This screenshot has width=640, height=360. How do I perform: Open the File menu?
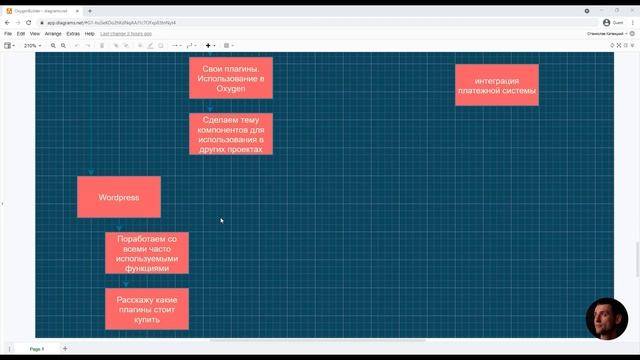(8, 34)
